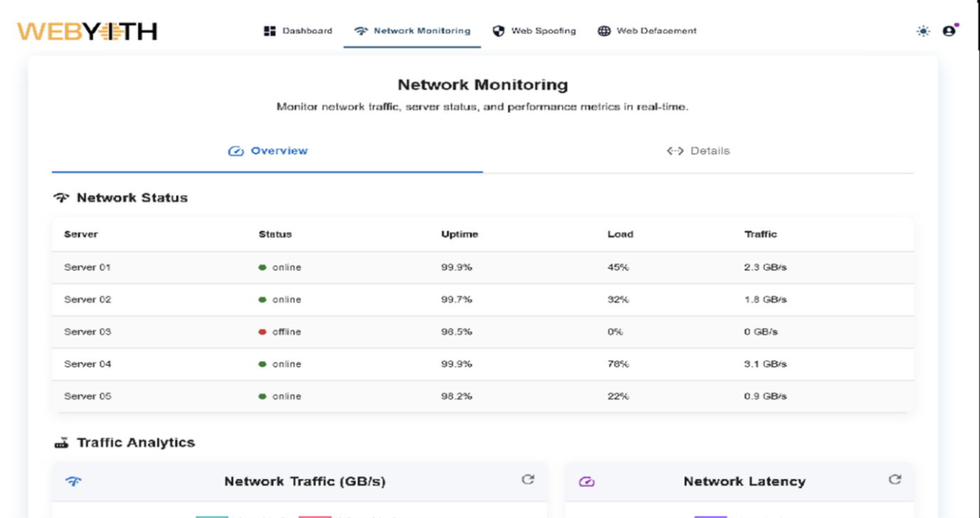Click the blue wifi icon in Network Traffic card
The image size is (980, 518).
click(73, 482)
